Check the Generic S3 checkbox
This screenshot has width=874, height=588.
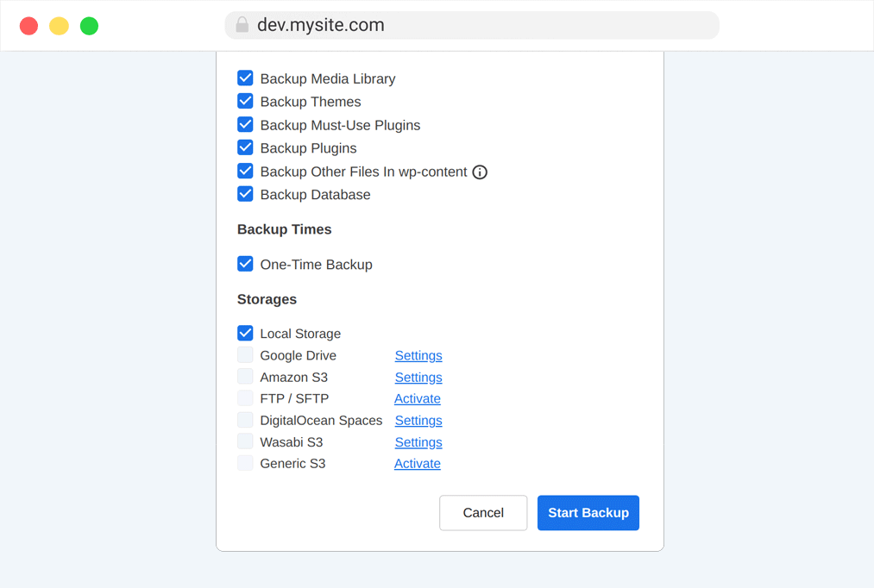click(245, 463)
